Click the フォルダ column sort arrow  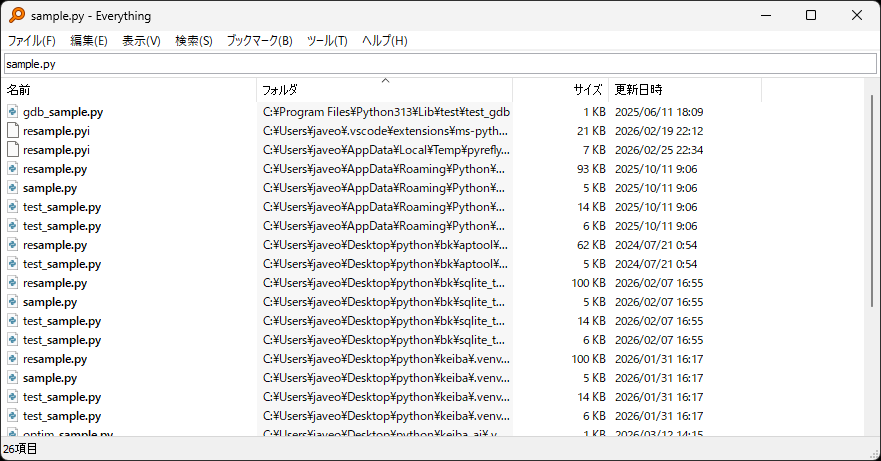click(385, 81)
